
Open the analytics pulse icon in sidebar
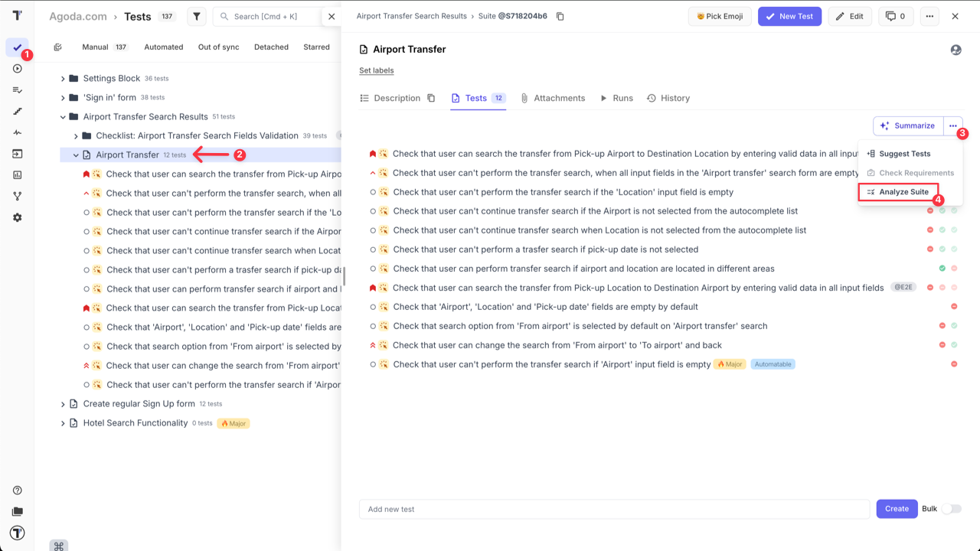(x=17, y=132)
